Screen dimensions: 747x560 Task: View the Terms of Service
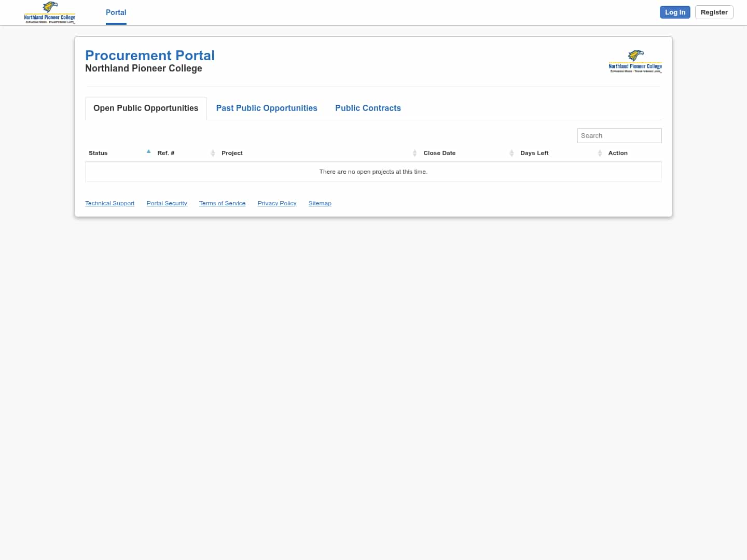tap(222, 203)
